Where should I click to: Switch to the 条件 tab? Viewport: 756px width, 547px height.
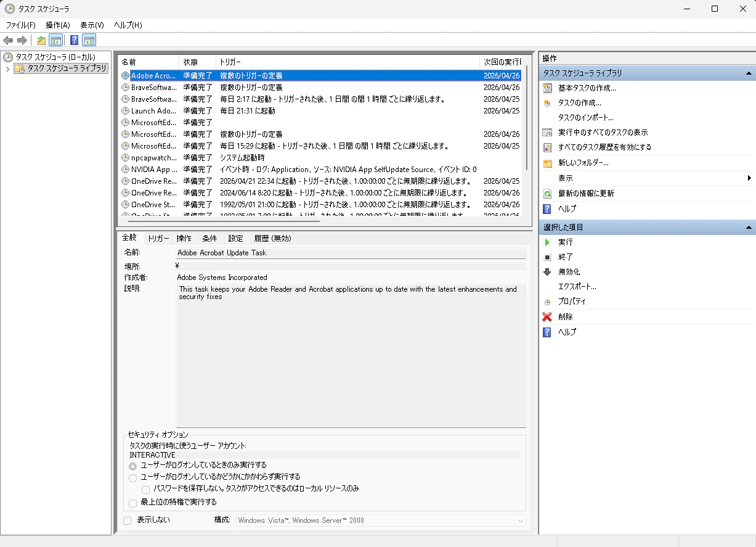[209, 239]
